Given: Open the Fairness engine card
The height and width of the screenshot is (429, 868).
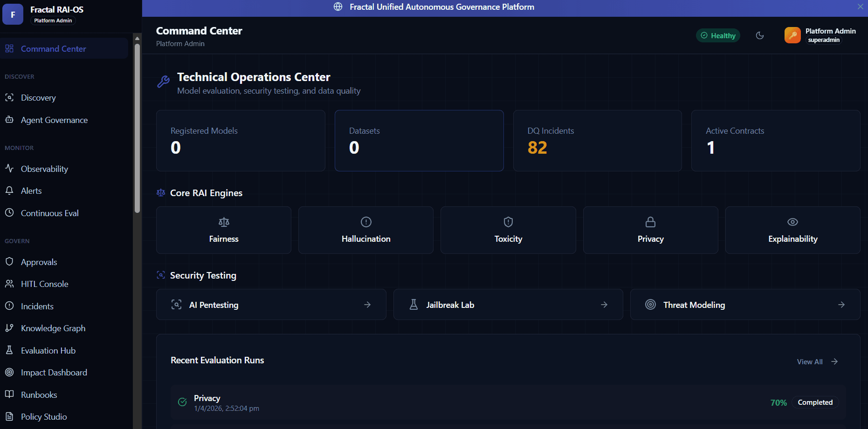Looking at the screenshot, I should (x=224, y=230).
